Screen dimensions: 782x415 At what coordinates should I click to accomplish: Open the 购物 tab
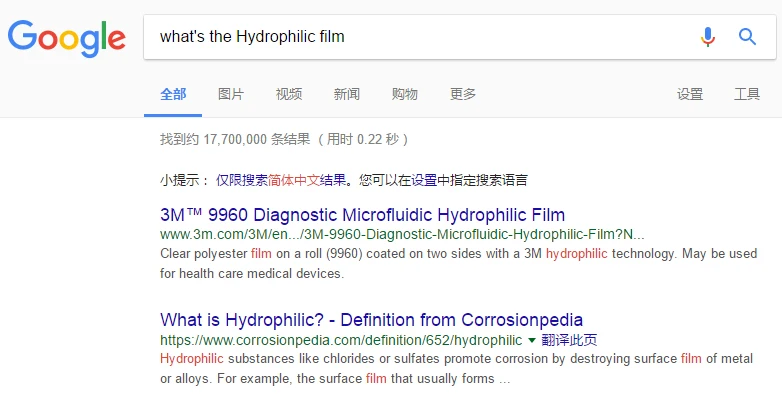tap(404, 94)
